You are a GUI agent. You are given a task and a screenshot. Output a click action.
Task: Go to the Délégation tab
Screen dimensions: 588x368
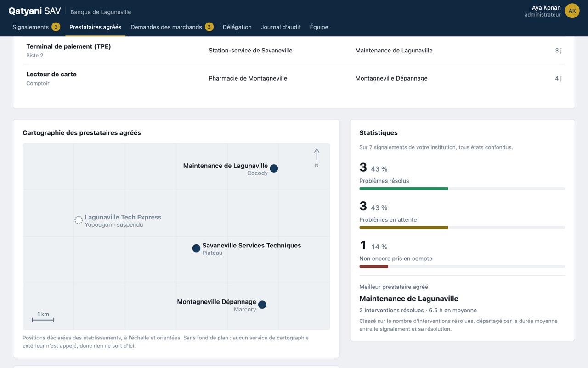click(x=237, y=27)
